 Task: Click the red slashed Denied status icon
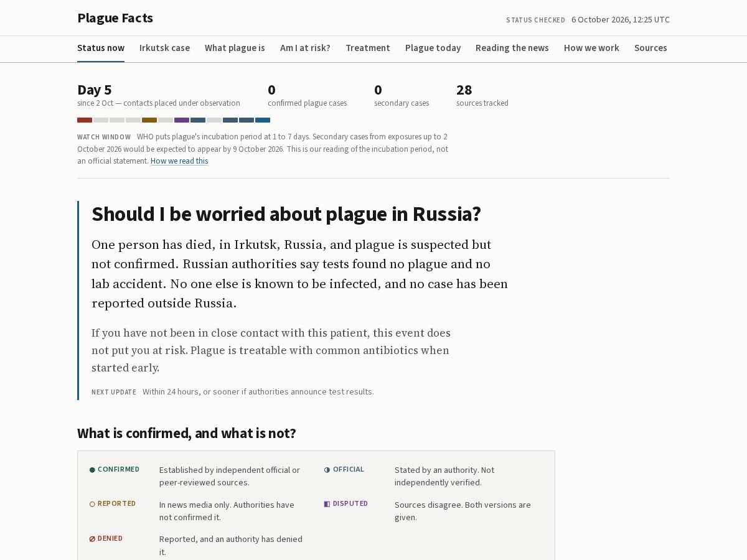(92, 539)
